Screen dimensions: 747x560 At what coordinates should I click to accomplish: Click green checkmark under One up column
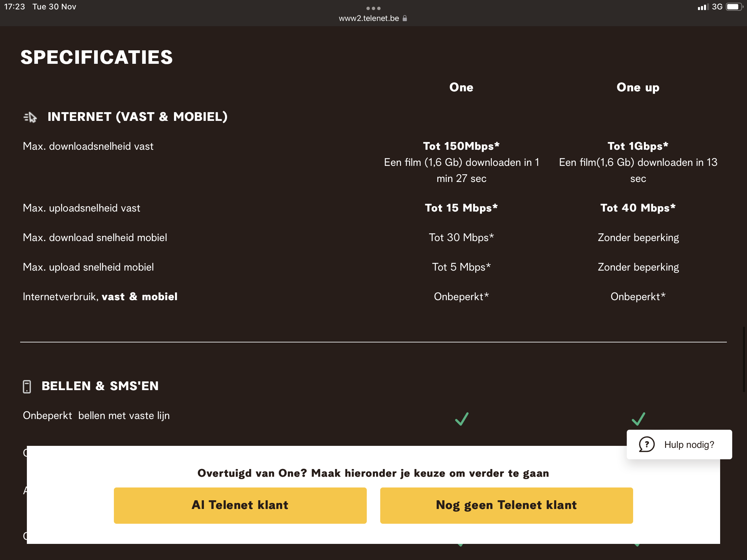coord(638,419)
